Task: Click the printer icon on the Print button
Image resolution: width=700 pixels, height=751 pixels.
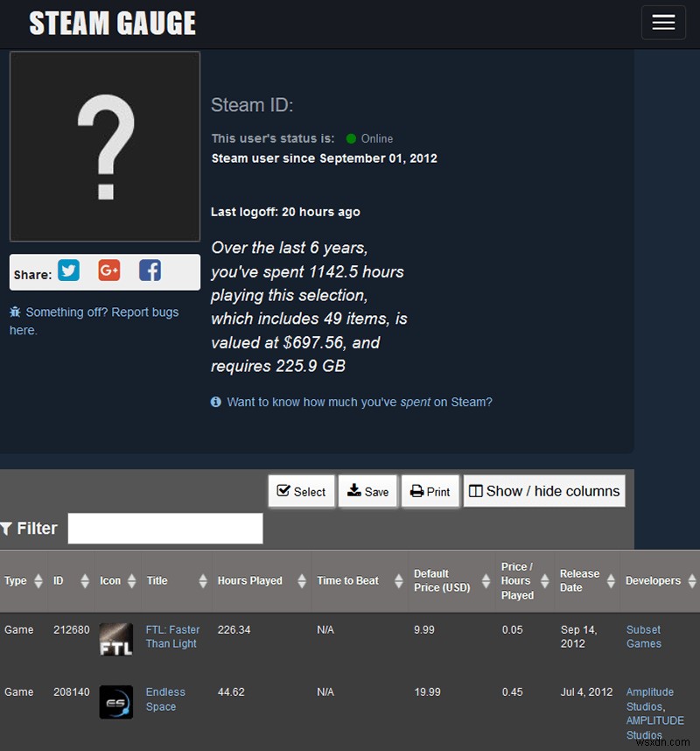Action: click(416, 491)
